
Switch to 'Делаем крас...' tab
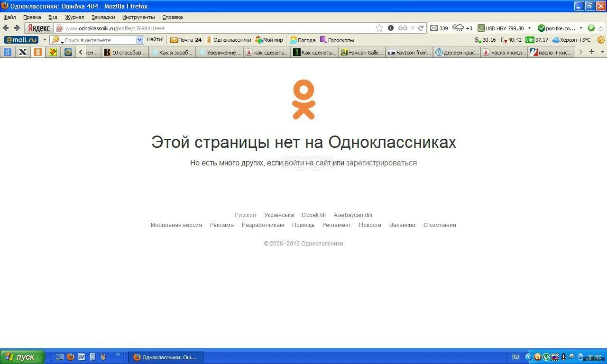(x=456, y=53)
